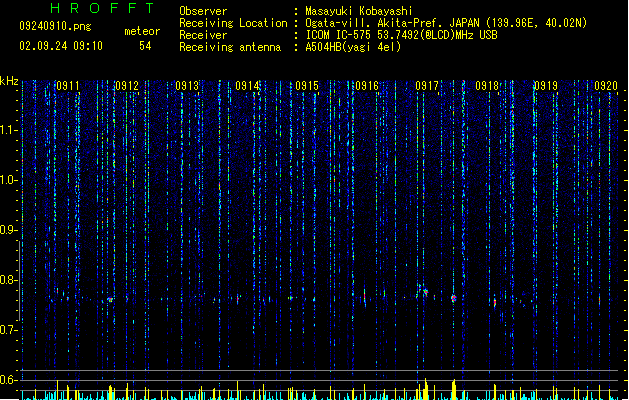The image size is (629, 400).
Task: Click the ICOM IC-575 53.7492 MHz USB text
Action: 401,35
